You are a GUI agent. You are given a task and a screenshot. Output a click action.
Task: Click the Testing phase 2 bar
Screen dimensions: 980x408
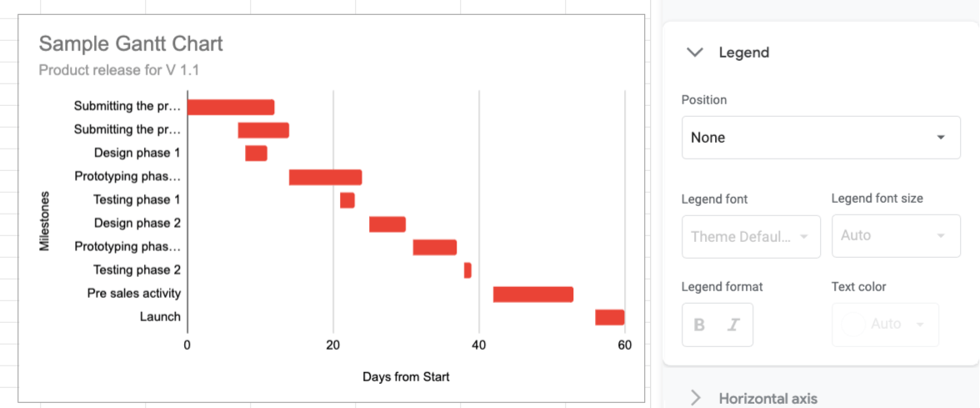tap(467, 270)
